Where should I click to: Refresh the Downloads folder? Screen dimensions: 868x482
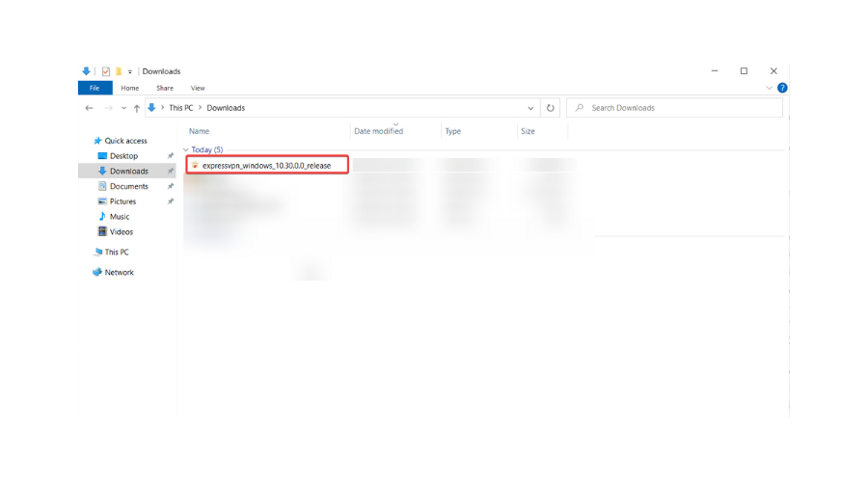pos(551,108)
